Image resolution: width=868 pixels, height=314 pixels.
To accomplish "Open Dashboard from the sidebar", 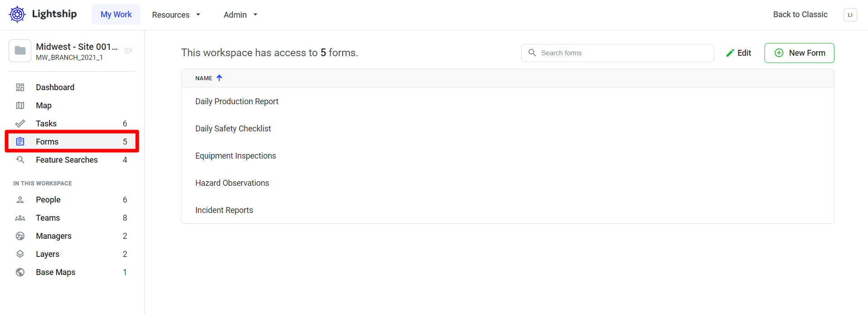I will click(55, 87).
